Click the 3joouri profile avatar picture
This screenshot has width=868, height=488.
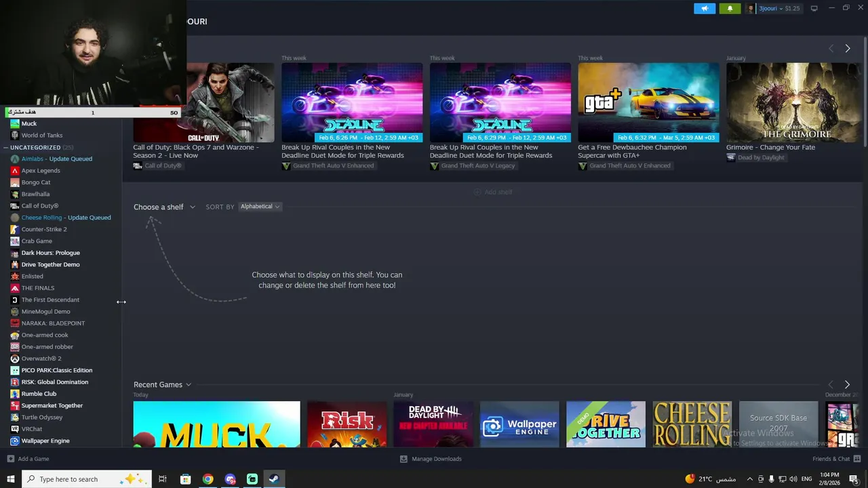(751, 9)
